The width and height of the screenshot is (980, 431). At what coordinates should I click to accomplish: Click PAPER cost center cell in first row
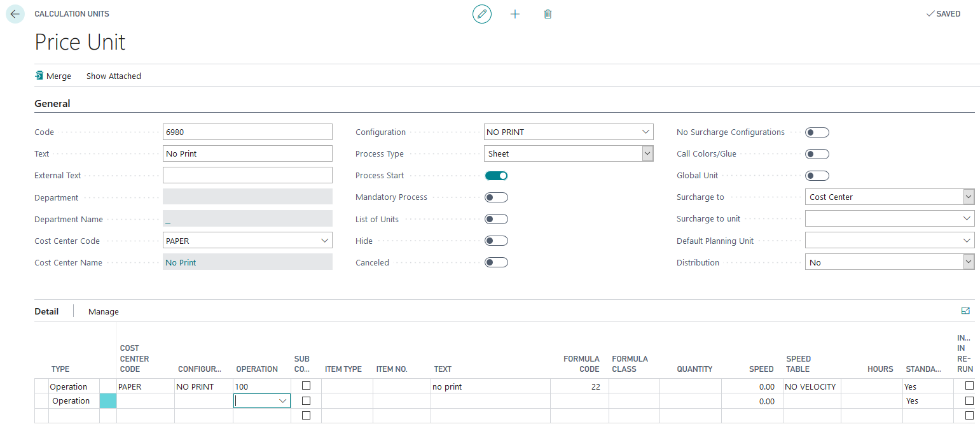pos(146,386)
